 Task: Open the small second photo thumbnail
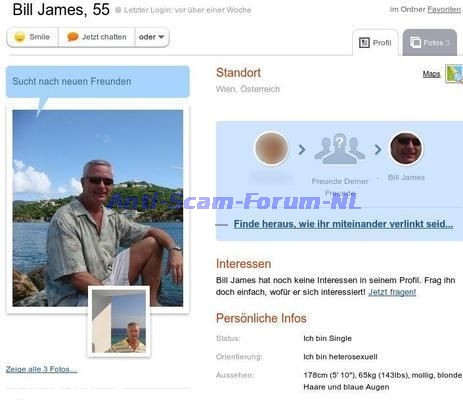119,321
